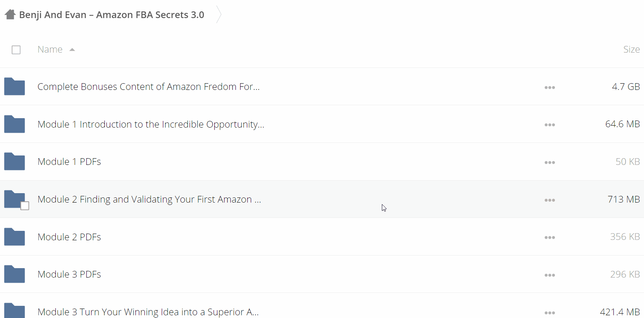Tick the select-all checkbox in header
The height and width of the screenshot is (318, 644).
[16, 50]
